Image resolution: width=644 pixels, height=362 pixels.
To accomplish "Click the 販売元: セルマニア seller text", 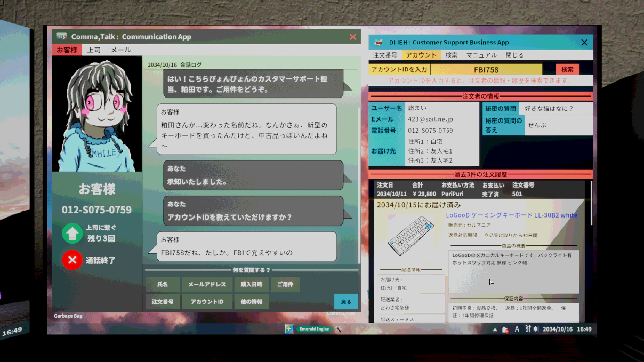I will 469,225.
